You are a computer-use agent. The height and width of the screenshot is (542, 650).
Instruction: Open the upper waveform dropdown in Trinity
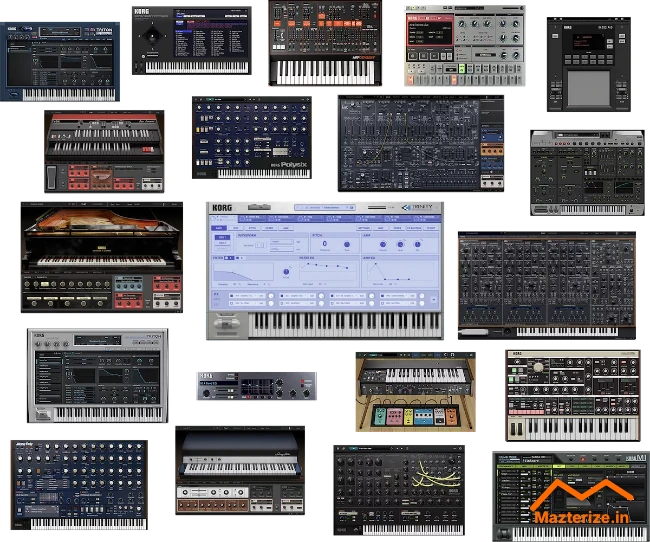[282, 241]
